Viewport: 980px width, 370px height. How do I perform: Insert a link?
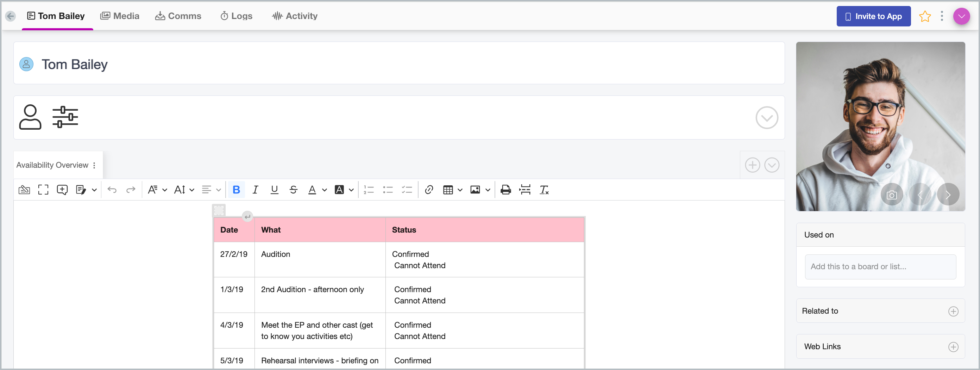(429, 190)
